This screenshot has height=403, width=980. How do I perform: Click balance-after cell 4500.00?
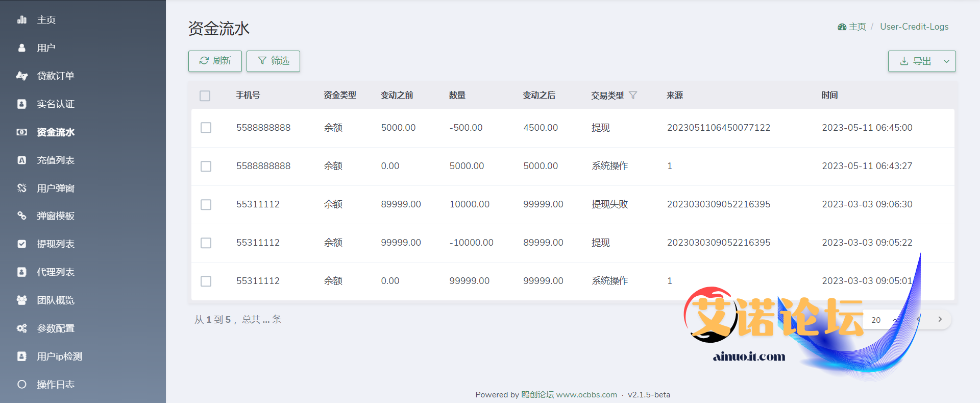point(541,128)
